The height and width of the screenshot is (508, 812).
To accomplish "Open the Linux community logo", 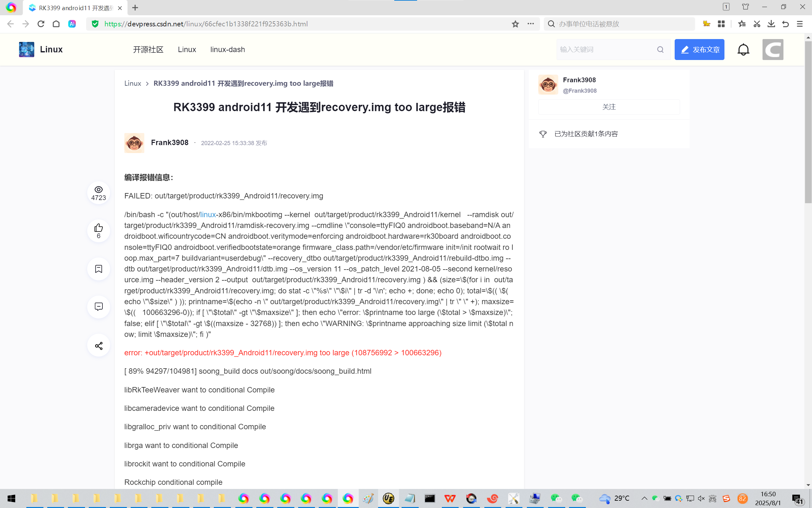I will (x=27, y=50).
